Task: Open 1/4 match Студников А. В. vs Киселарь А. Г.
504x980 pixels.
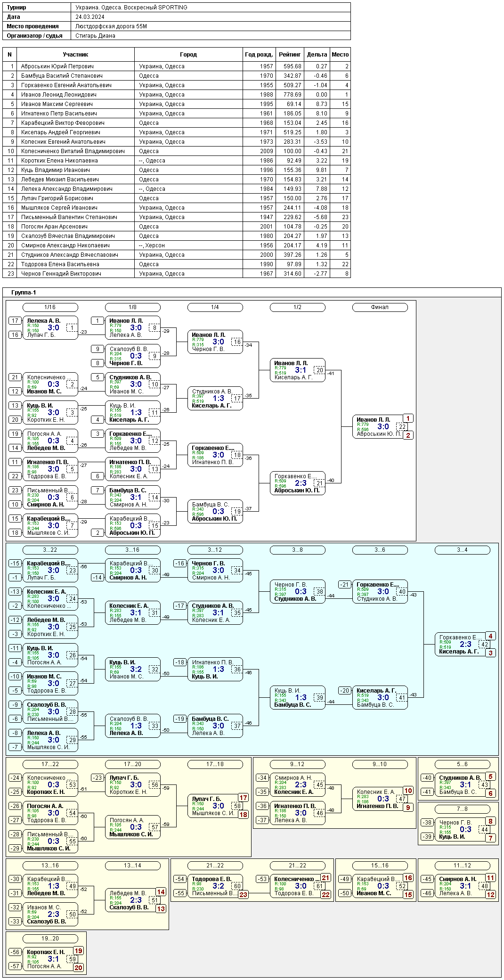Action: (215, 399)
